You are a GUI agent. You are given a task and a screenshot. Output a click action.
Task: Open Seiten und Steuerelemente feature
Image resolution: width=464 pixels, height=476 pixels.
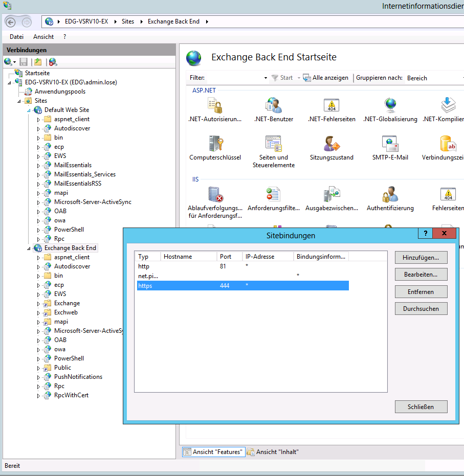tap(274, 151)
